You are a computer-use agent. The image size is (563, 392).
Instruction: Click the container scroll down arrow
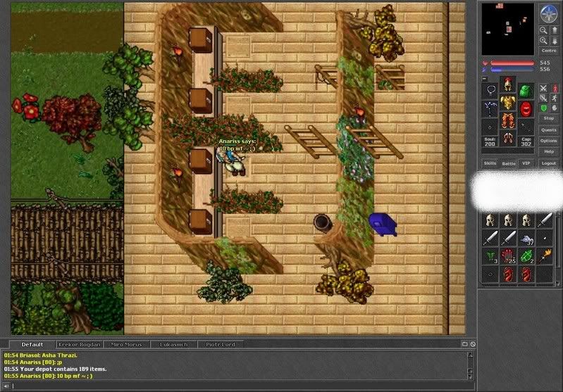tap(558, 284)
